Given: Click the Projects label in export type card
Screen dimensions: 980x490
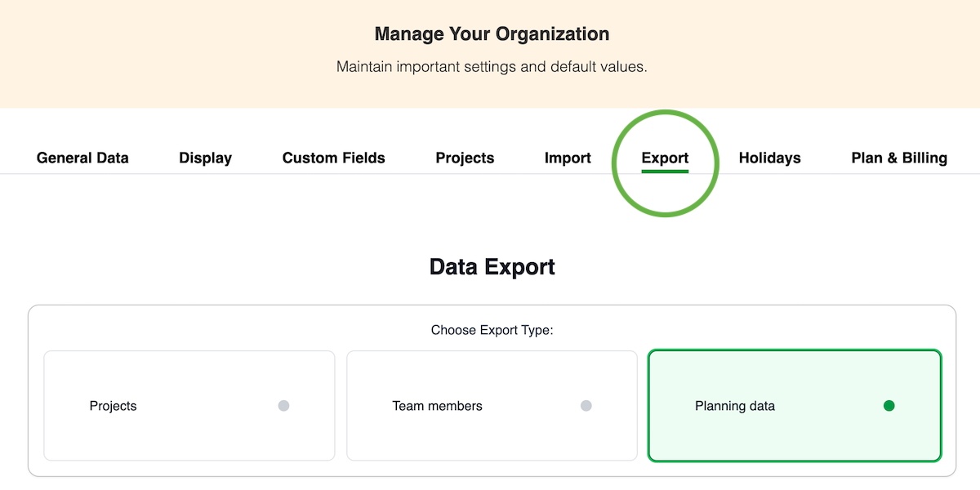Looking at the screenshot, I should point(114,406).
